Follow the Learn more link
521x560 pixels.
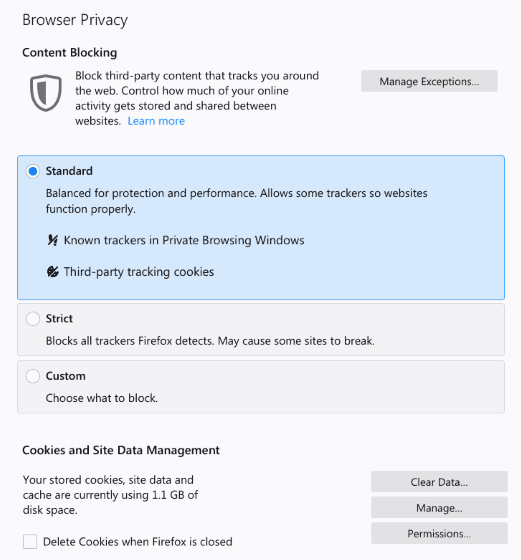pyautogui.click(x=156, y=121)
